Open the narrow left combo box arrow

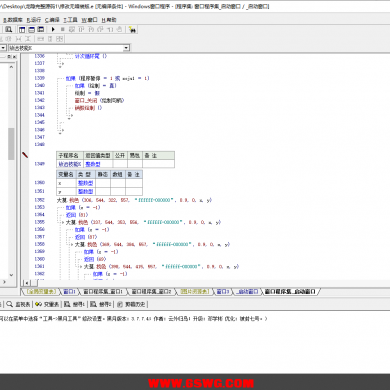[x=3, y=48]
